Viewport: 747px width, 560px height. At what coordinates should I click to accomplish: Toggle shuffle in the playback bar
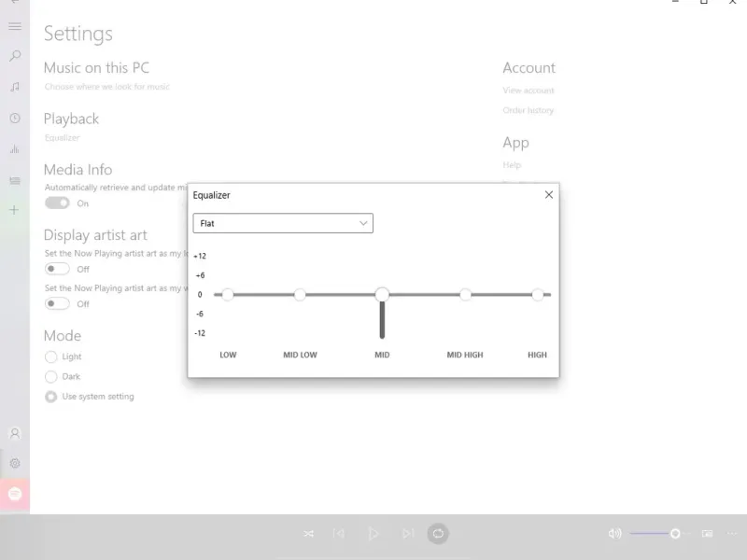pyautogui.click(x=309, y=533)
